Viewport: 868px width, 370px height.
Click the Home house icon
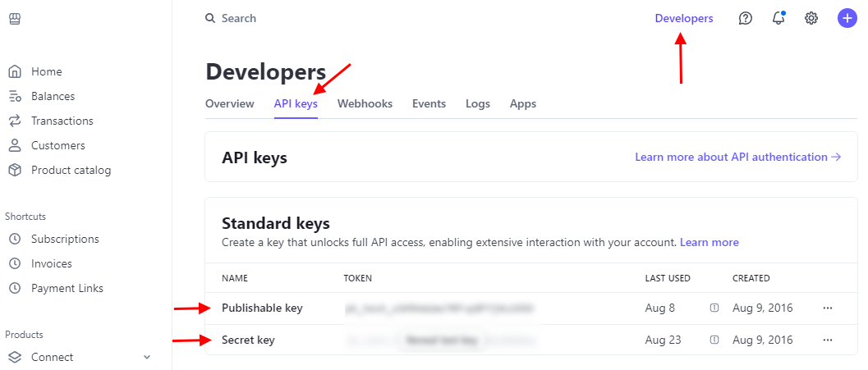tap(15, 72)
